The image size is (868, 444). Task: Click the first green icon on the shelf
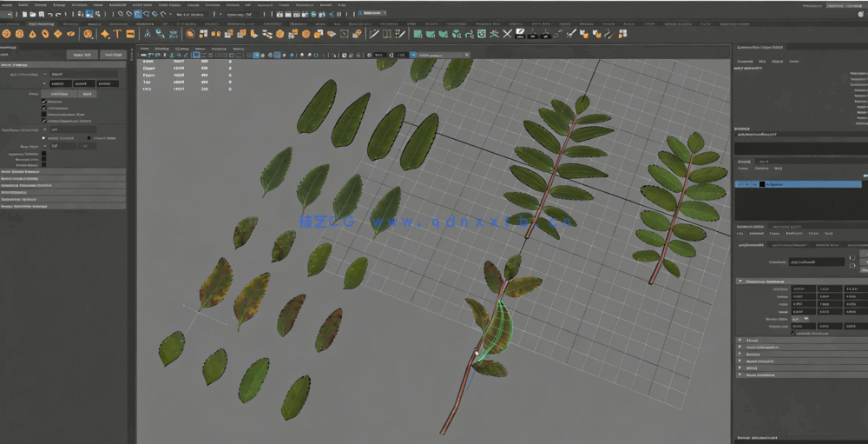coord(418,34)
